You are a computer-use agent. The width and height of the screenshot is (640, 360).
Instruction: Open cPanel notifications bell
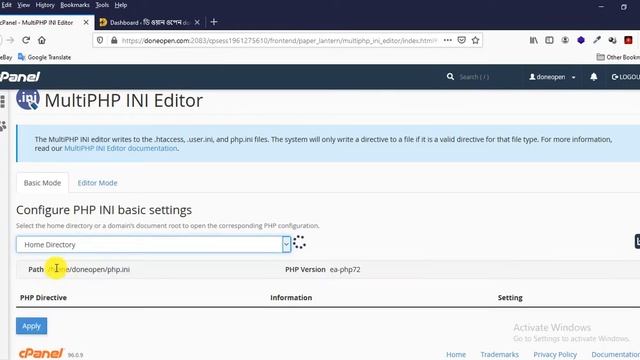[593, 77]
